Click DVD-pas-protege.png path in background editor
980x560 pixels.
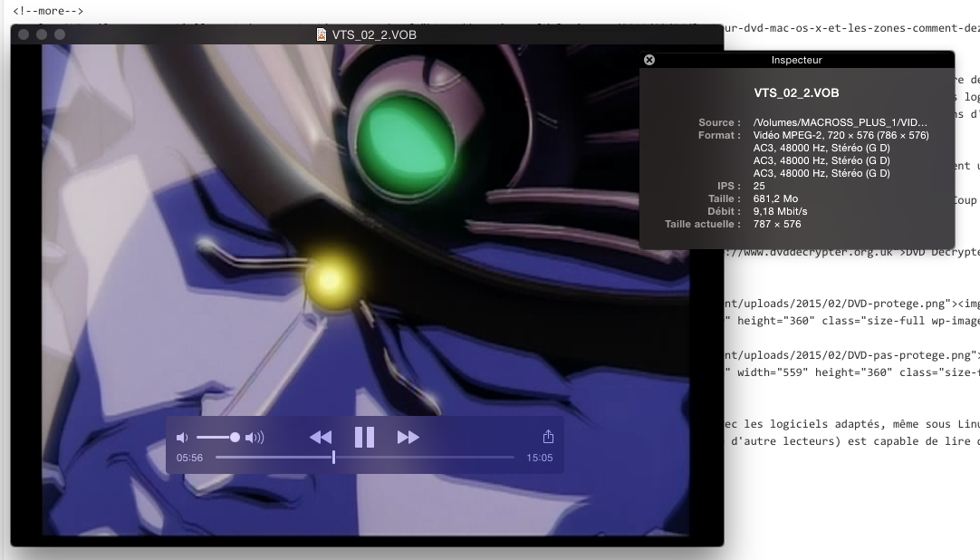[x=849, y=355]
